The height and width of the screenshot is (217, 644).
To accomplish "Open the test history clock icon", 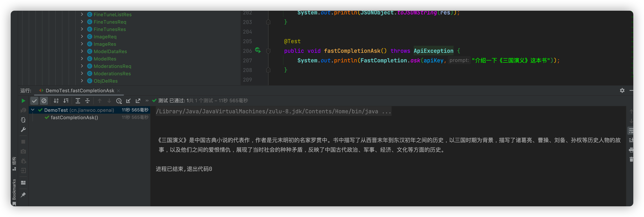I will click(x=119, y=101).
